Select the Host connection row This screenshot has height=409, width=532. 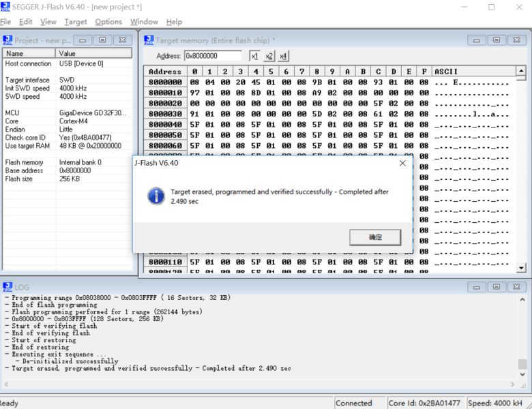click(68, 63)
